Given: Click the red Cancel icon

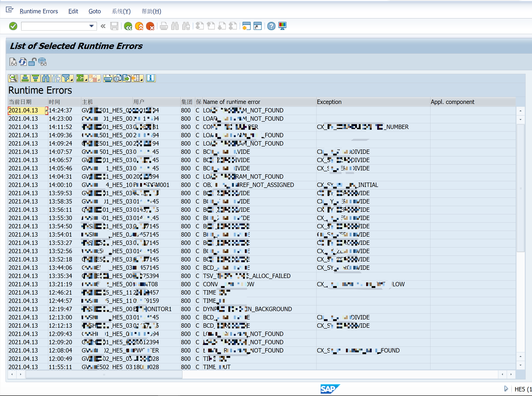Looking at the screenshot, I should click(x=150, y=26).
